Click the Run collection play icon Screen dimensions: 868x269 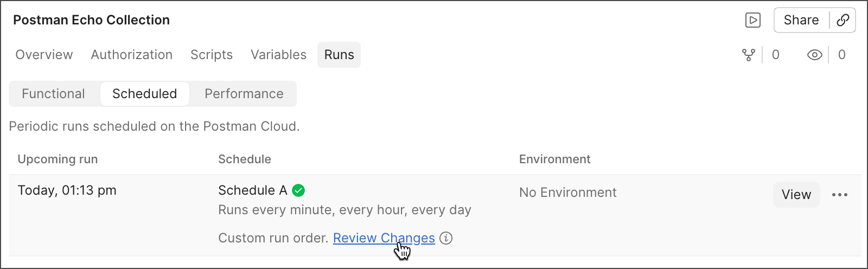coord(752,21)
